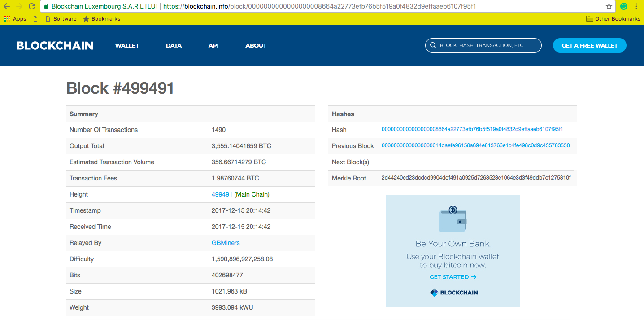644x320 pixels.
Task: Click the 'Estimated Transaction Volume' label
Action: point(112,162)
